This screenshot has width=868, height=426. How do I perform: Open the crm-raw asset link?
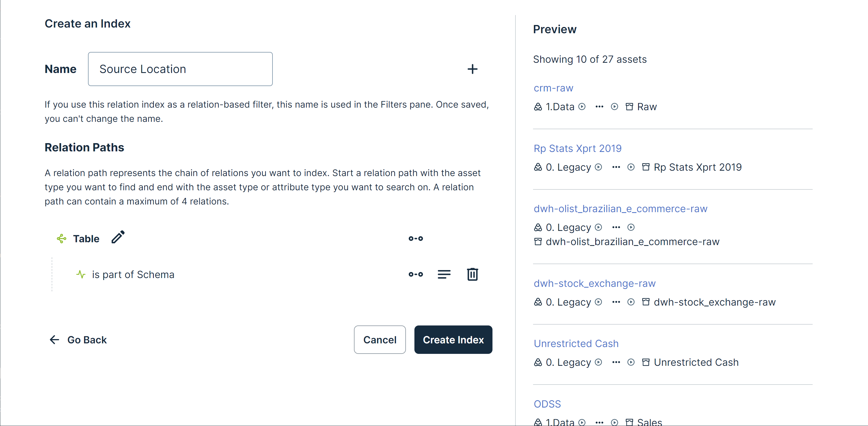point(553,88)
